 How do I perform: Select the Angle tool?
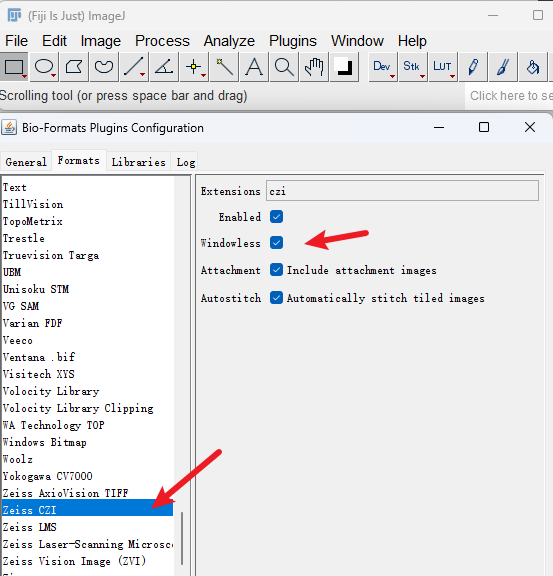pos(164,66)
